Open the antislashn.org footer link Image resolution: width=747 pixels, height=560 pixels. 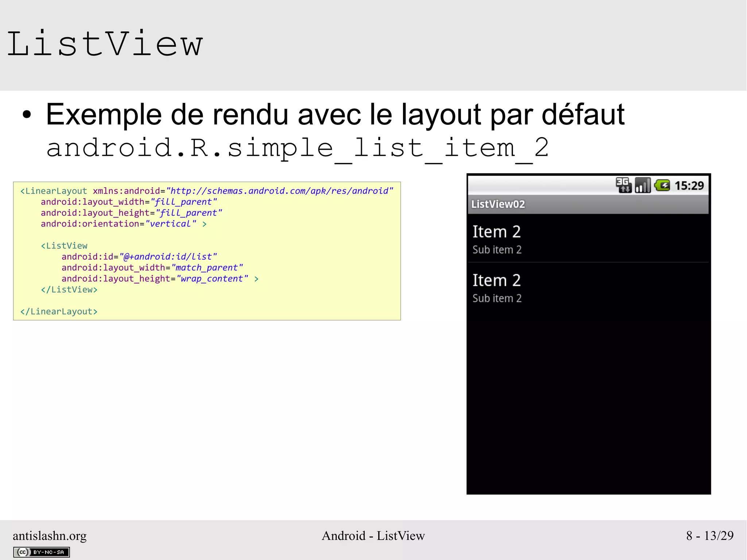click(x=50, y=536)
